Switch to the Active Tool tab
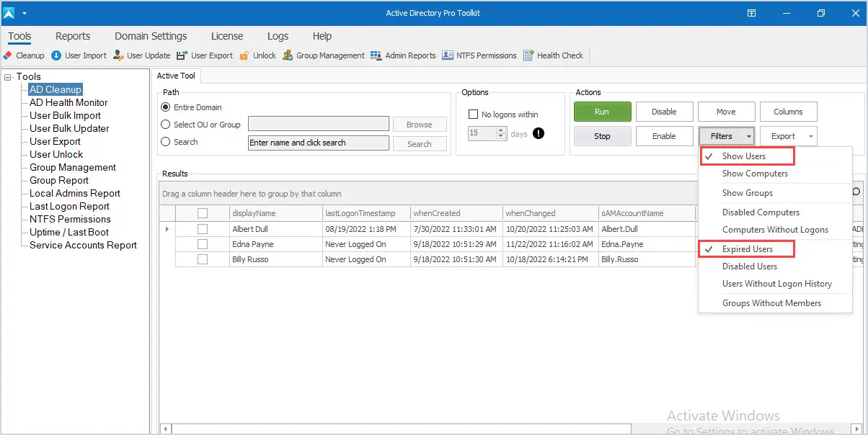The image size is (868, 435). coord(177,76)
